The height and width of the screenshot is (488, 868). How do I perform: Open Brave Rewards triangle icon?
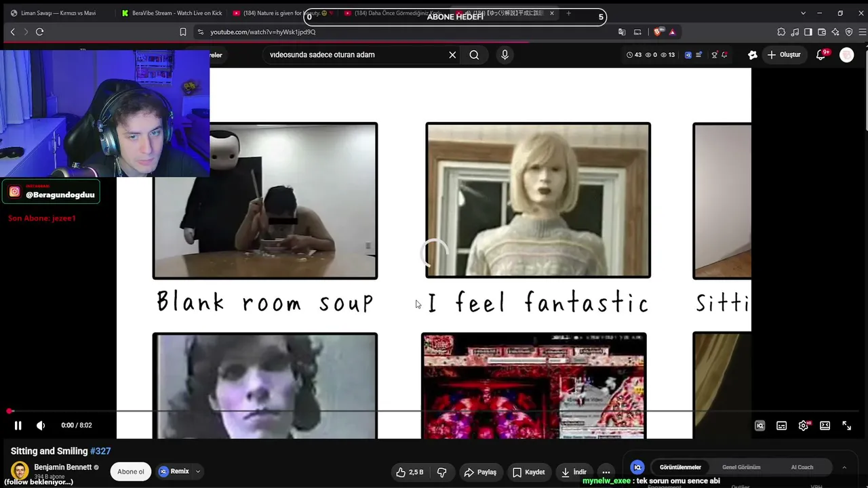(x=672, y=32)
